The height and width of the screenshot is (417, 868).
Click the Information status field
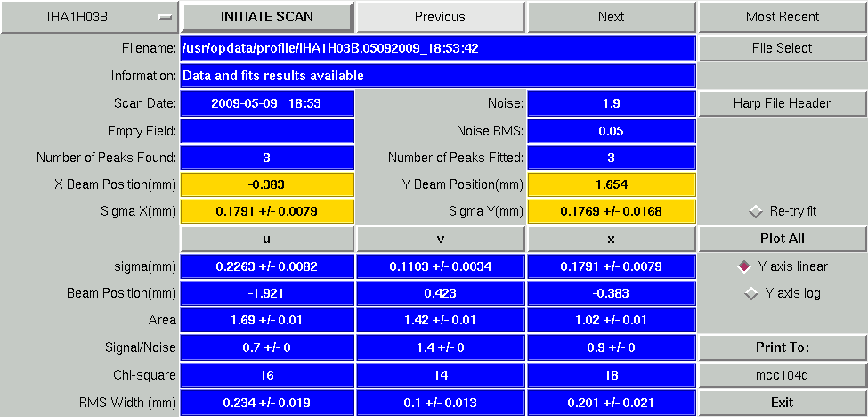tap(438, 76)
